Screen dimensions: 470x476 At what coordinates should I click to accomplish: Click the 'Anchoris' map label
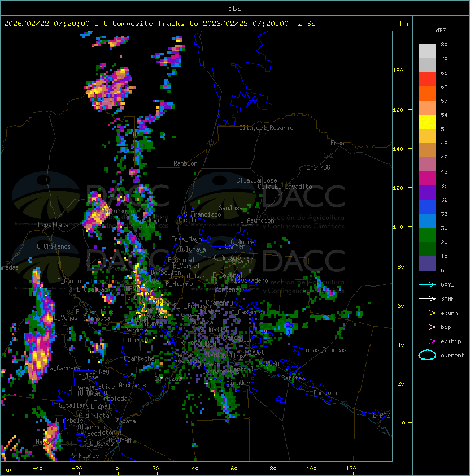point(132,385)
